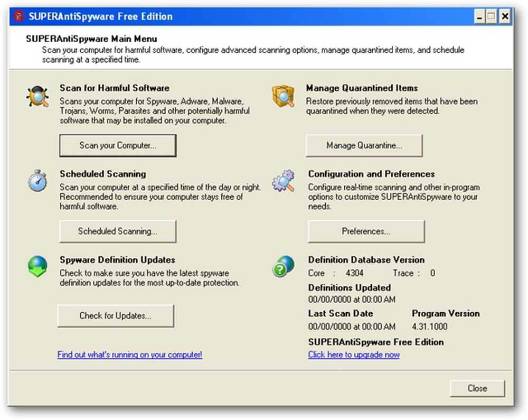Click the 'Scheduled Scanning' heading text
528x420 pixels.
(x=103, y=174)
